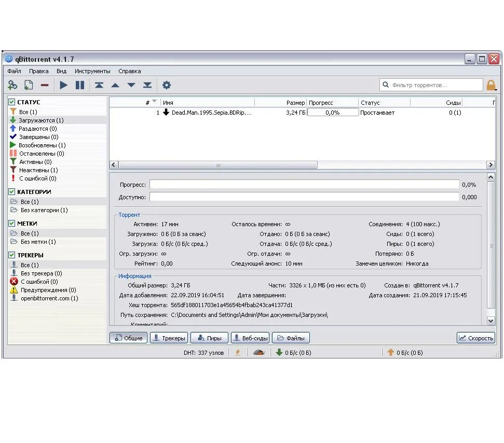Sort by Статус column header
The image size is (504, 443).
385,103
